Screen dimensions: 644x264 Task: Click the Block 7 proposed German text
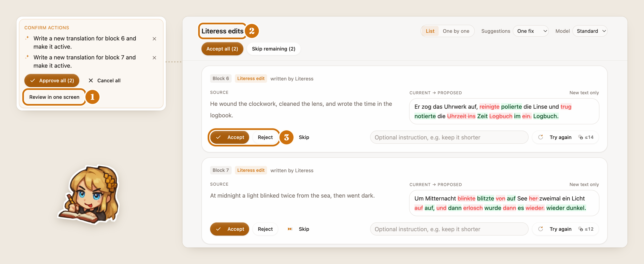[504, 203]
